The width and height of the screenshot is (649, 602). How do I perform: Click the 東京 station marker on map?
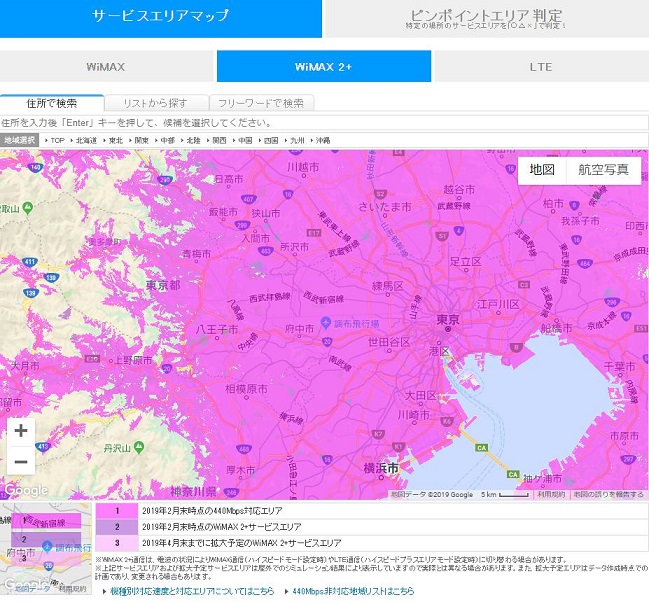point(448,329)
